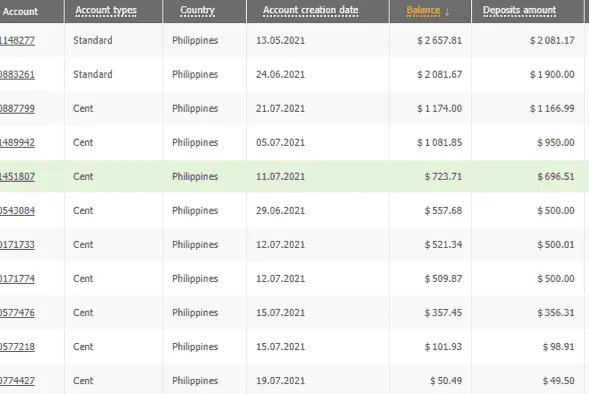Select the balance value $ 521.34
Screen dimensions: 589x394
click(x=443, y=245)
